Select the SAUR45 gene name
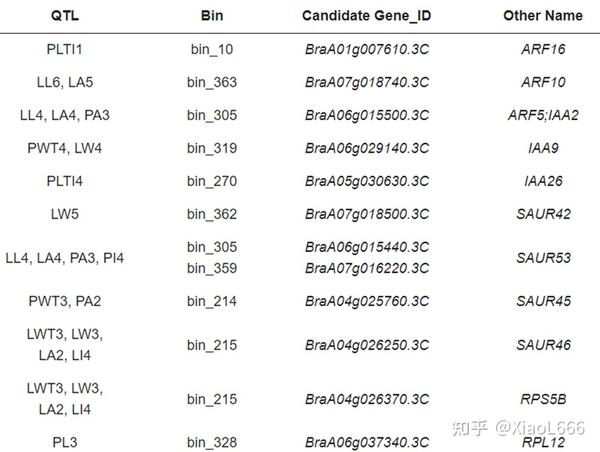Screen dimensions: 600x452 click(543, 300)
